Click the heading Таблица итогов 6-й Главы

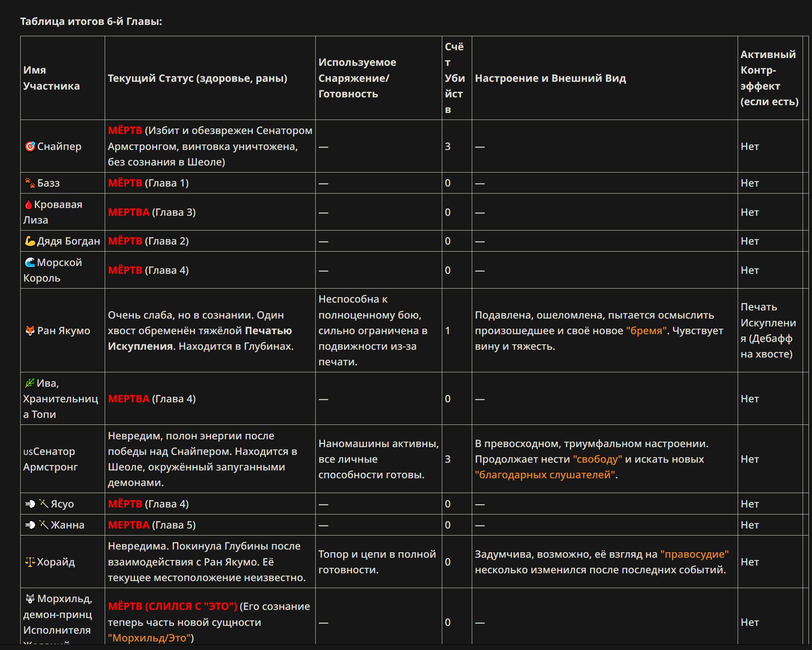[91, 21]
